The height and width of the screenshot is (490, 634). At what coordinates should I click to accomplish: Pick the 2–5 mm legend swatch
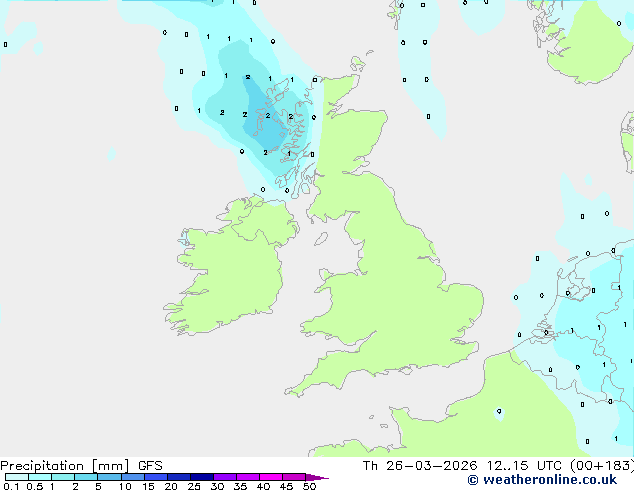[x=86, y=477]
